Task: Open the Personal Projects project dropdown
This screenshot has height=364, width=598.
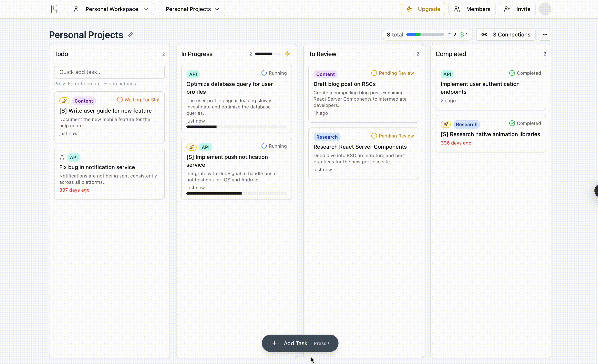Action: [193, 9]
